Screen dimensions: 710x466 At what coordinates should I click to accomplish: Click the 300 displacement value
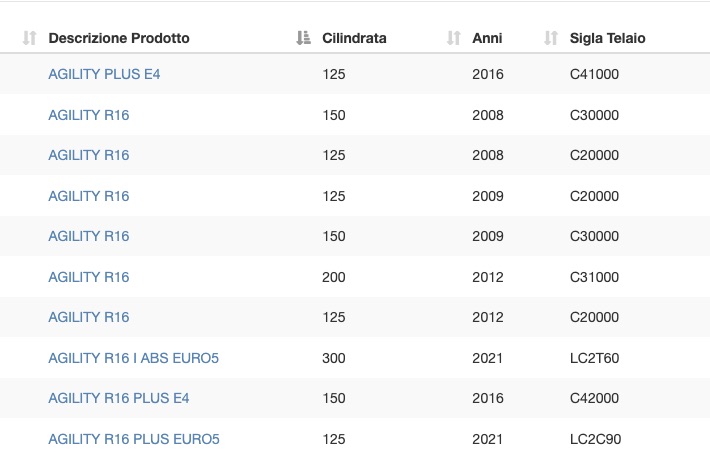[x=334, y=358]
